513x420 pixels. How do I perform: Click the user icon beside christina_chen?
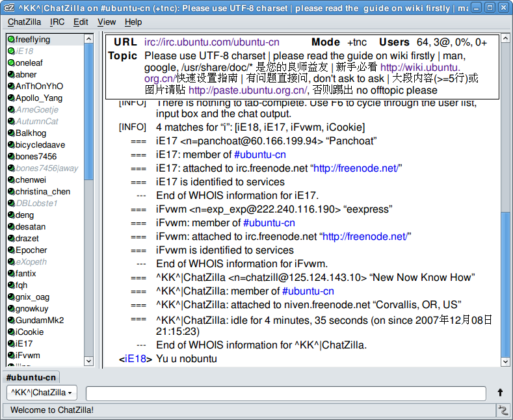coord(11,192)
